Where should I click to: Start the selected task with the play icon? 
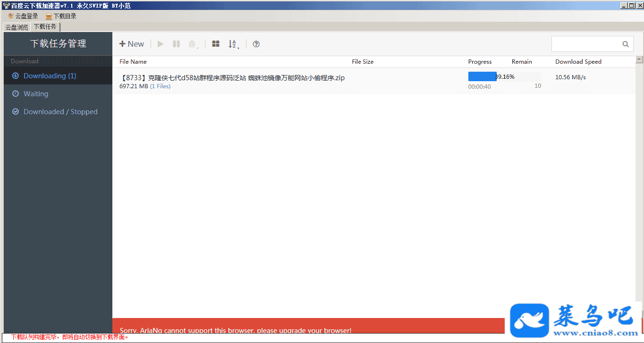point(161,44)
